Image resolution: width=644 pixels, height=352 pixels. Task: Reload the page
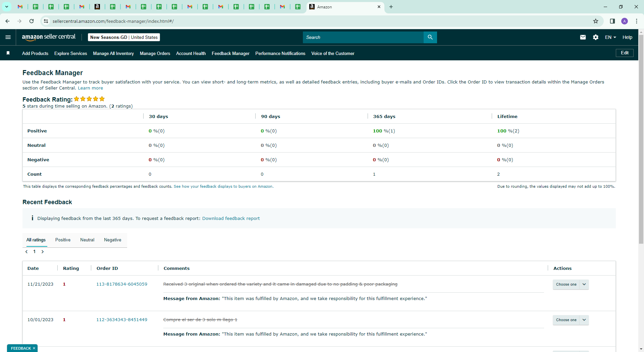(32, 21)
